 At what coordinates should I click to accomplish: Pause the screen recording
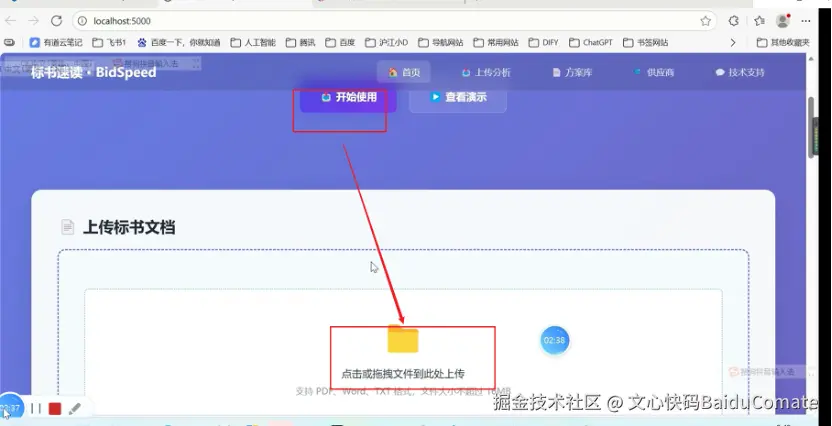click(36, 408)
